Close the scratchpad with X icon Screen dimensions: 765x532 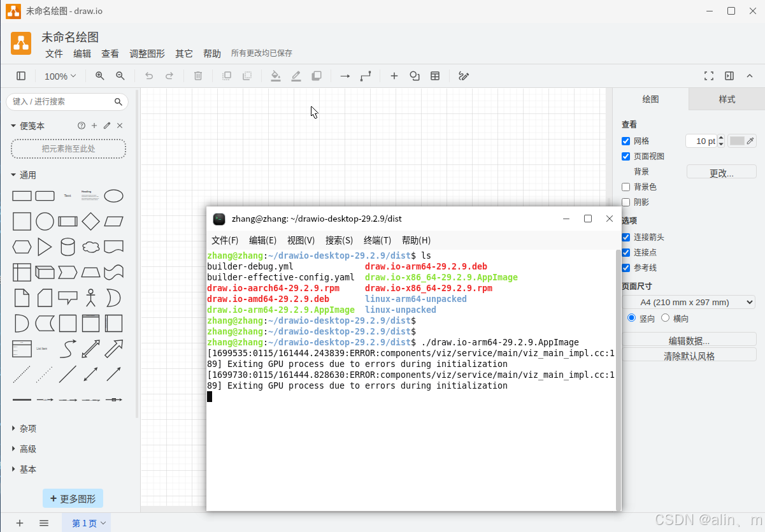[x=120, y=126]
